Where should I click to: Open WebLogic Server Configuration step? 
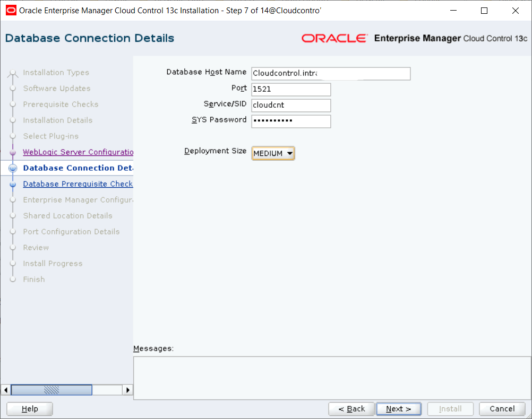(78, 152)
